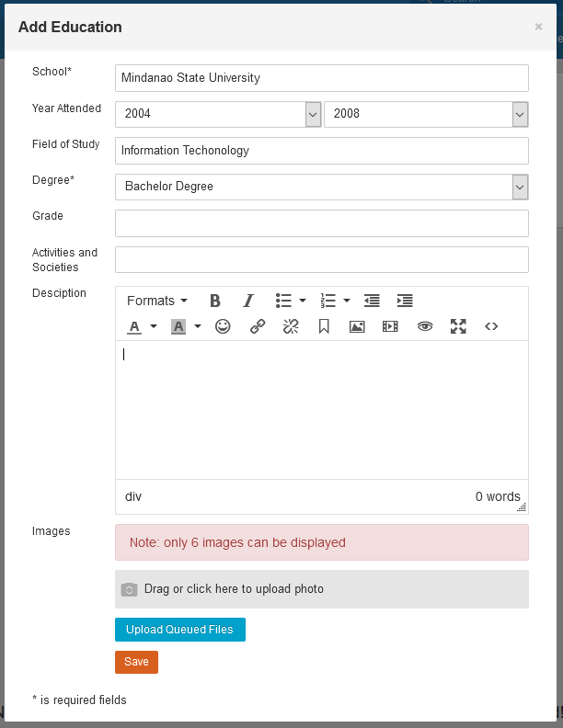The width and height of the screenshot is (563, 728).
Task: Click the Upload Queued Files button
Action: point(180,630)
